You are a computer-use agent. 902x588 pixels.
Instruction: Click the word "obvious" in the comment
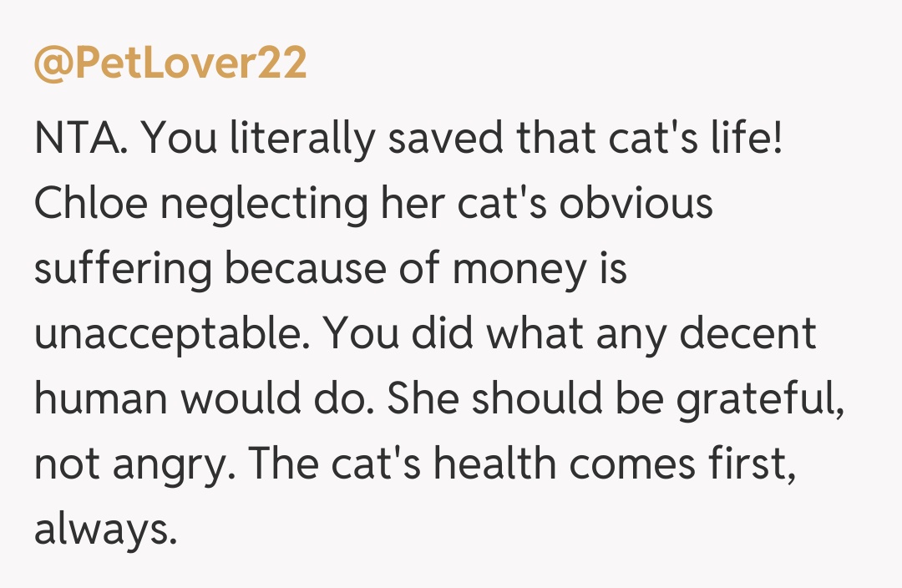click(636, 204)
